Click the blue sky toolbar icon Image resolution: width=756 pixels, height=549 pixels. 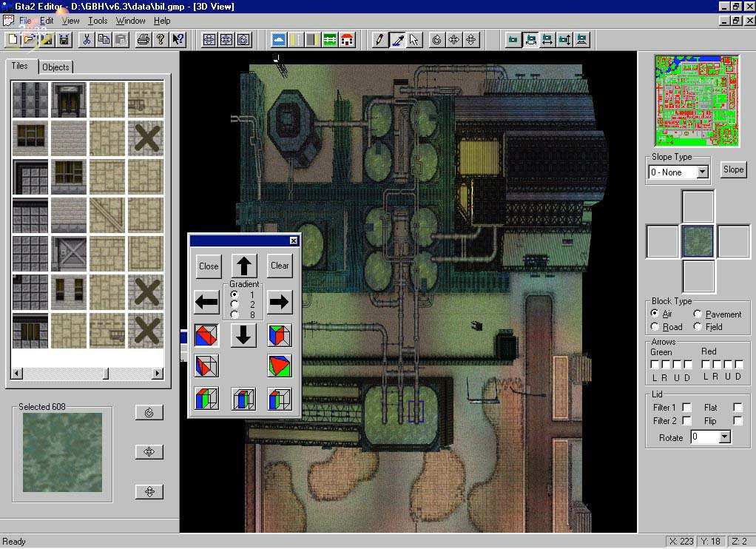[279, 39]
